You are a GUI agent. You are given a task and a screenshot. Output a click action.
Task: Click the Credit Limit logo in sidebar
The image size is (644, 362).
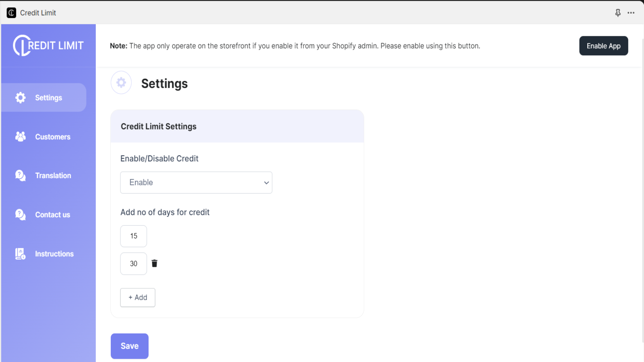(x=48, y=45)
